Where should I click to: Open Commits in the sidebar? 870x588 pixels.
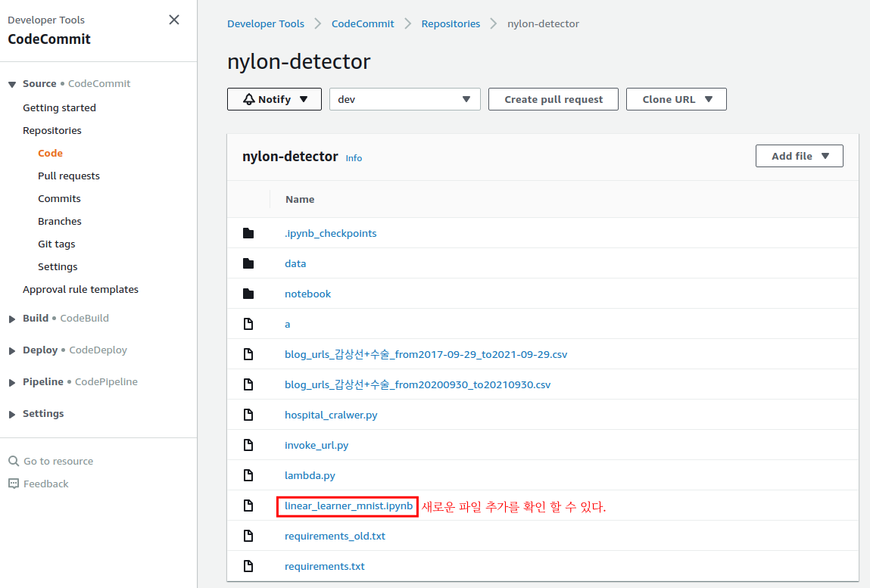[x=59, y=198]
